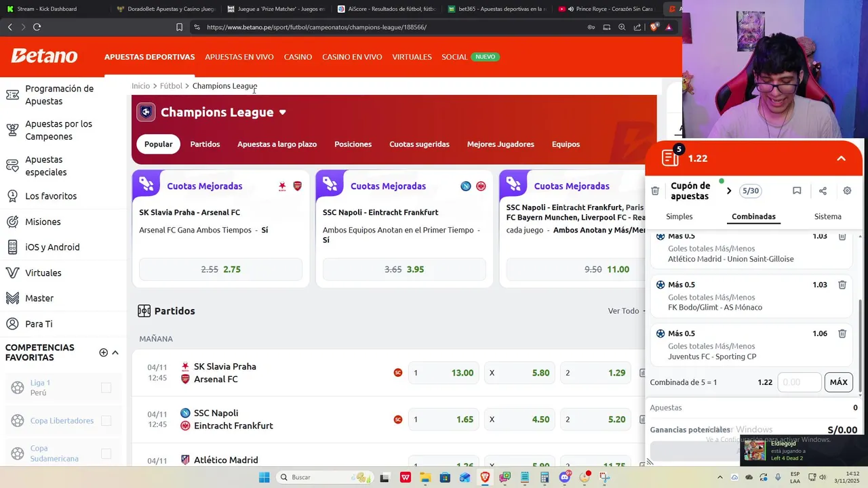Select improved odds 3.95 Napoli - Frankfurt

click(x=404, y=269)
